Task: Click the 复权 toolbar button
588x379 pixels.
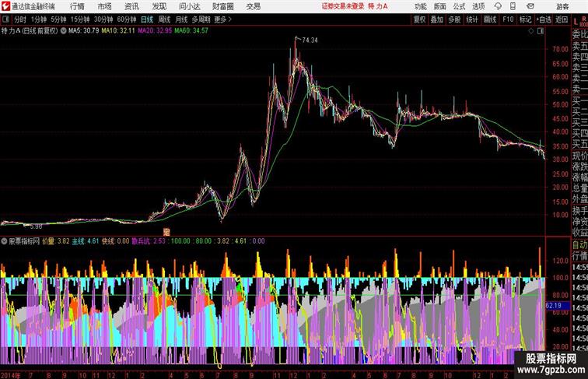Action: tap(419, 19)
